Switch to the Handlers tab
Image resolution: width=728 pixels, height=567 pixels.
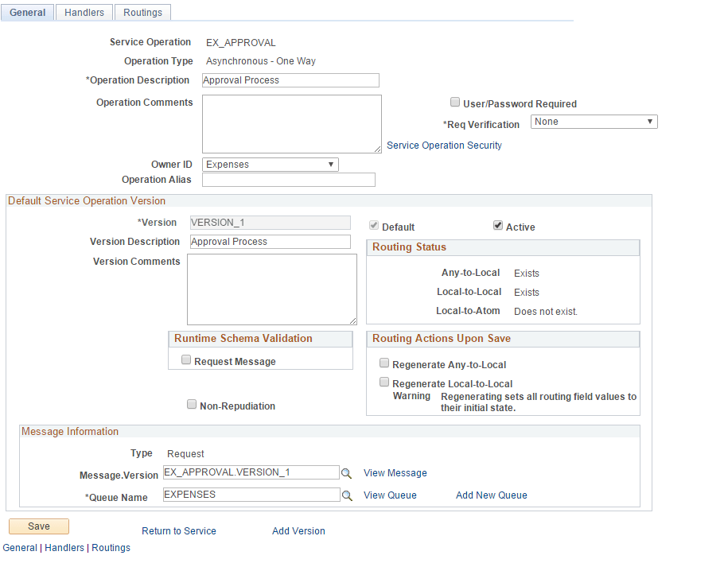pyautogui.click(x=84, y=13)
